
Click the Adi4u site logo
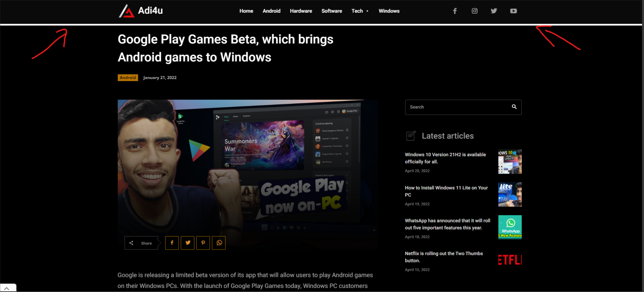point(141,11)
